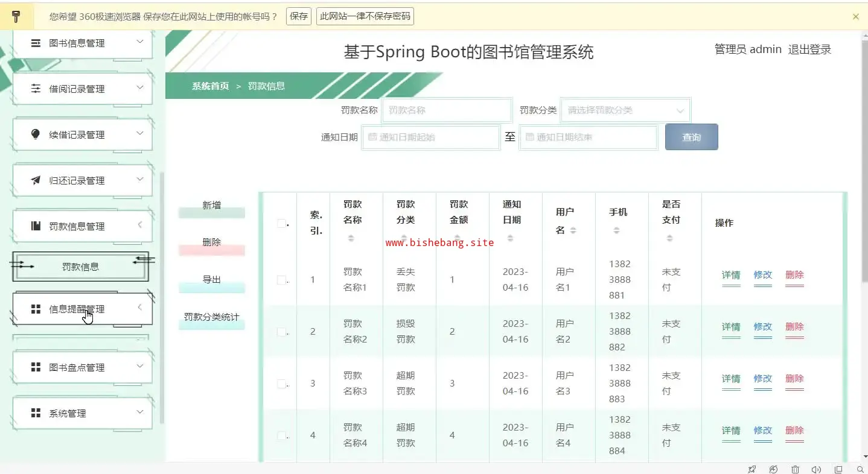This screenshot has height=474, width=868.
Task: Click the lightbulb icon beside 续借记录管理
Action: pyautogui.click(x=36, y=134)
